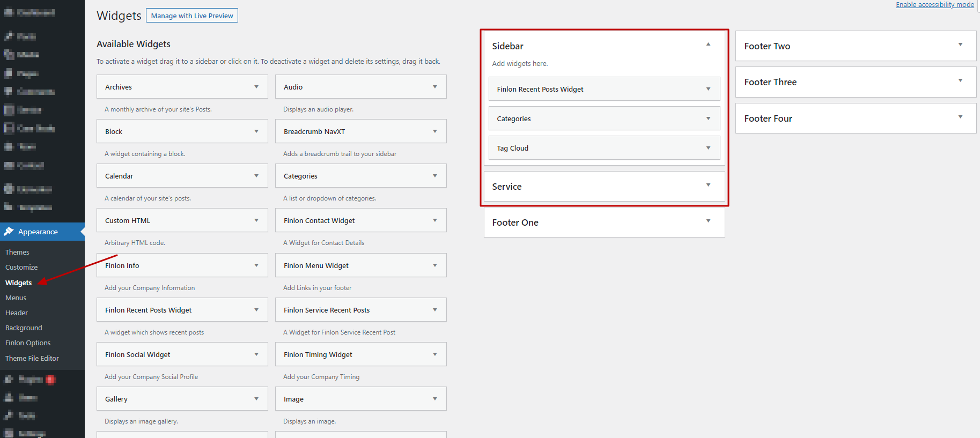Expand the Footer Three widget area

click(x=960, y=80)
